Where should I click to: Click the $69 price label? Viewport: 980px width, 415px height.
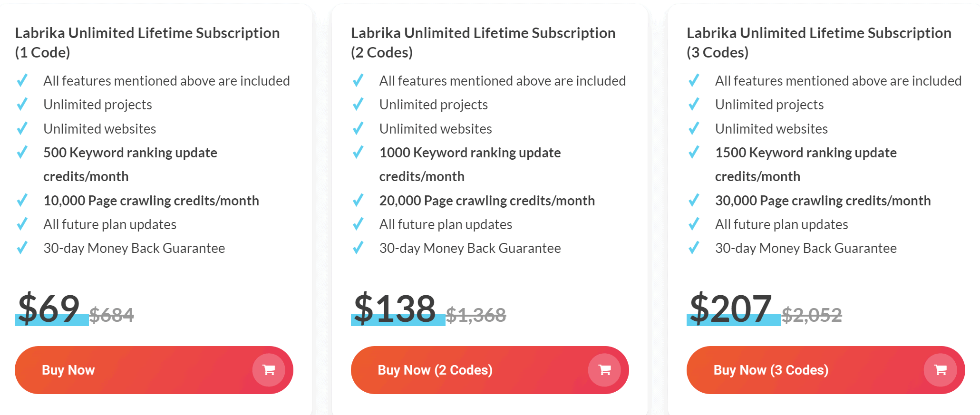tap(49, 308)
